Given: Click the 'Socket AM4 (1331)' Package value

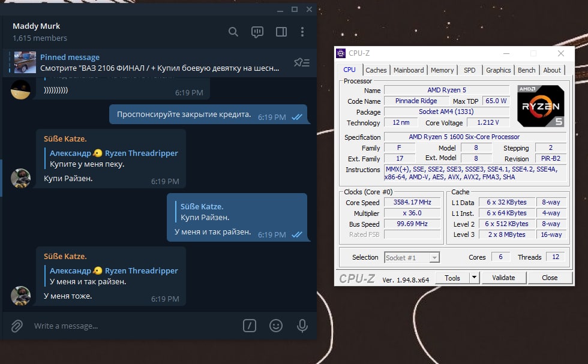Looking at the screenshot, I should pos(446,112).
